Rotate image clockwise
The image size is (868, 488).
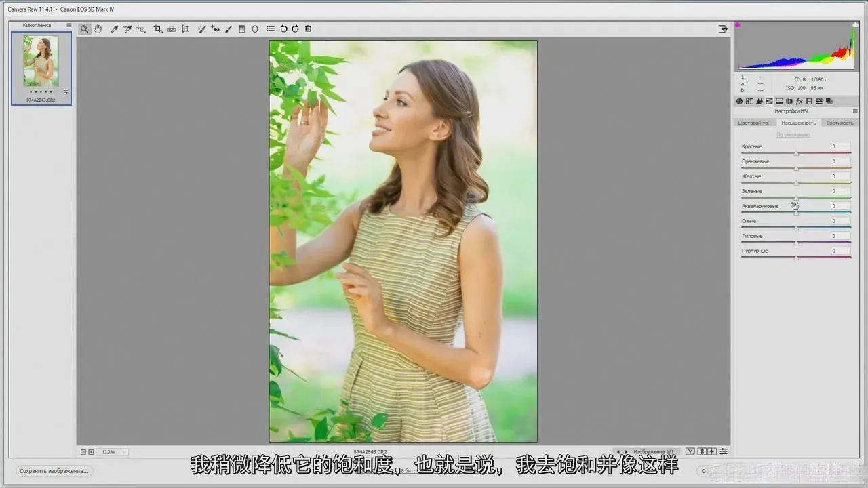(x=295, y=29)
